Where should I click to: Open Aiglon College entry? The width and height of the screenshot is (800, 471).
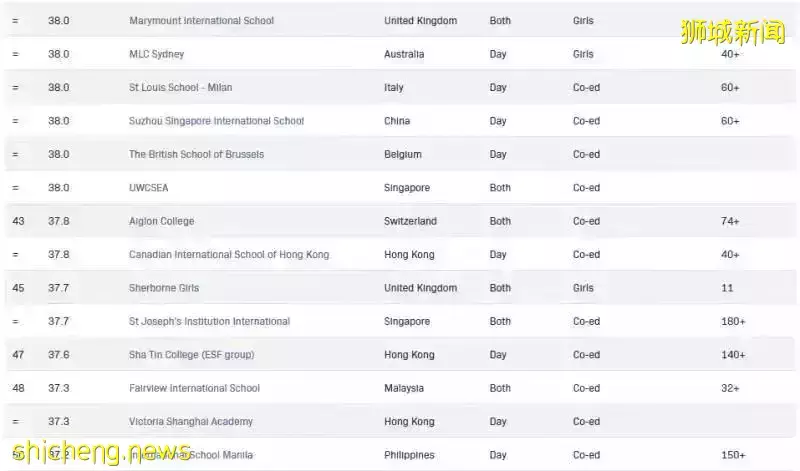[161, 221]
